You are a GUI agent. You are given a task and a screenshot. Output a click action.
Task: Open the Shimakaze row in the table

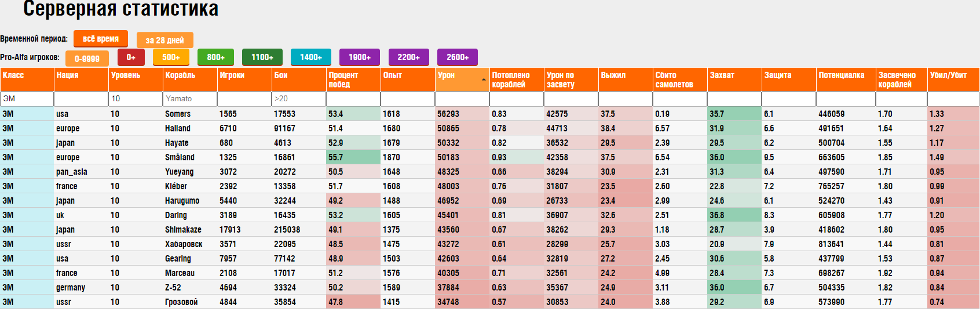(490, 230)
